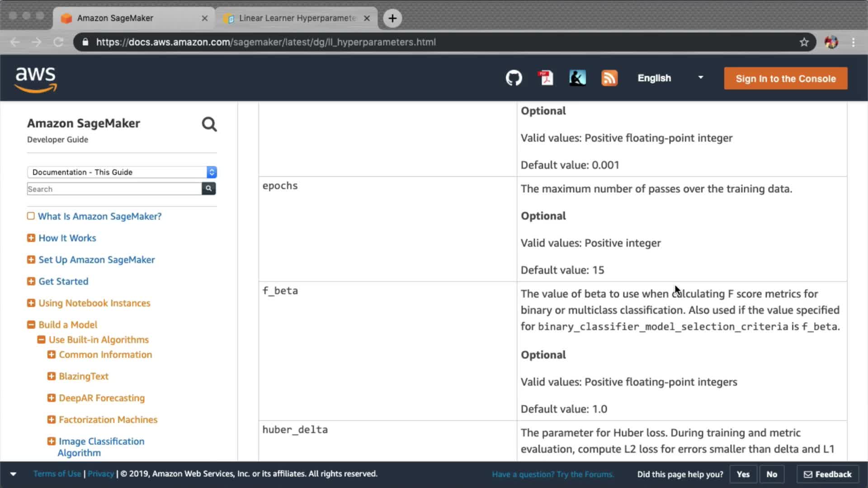Click inside the sidebar Search field
The width and height of the screenshot is (868, 488).
pyautogui.click(x=114, y=189)
